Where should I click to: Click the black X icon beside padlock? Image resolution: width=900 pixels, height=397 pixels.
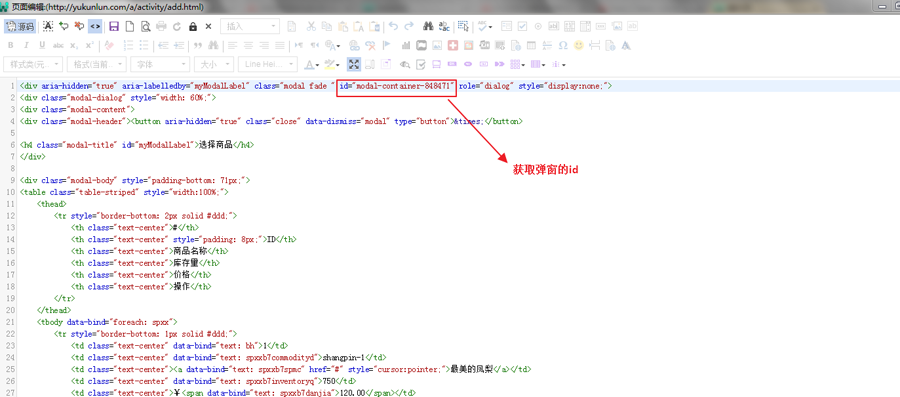pos(208,26)
